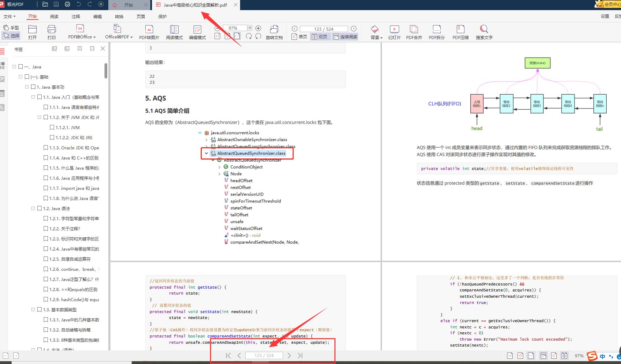Click the redo arrow in title bar

(90, 5)
